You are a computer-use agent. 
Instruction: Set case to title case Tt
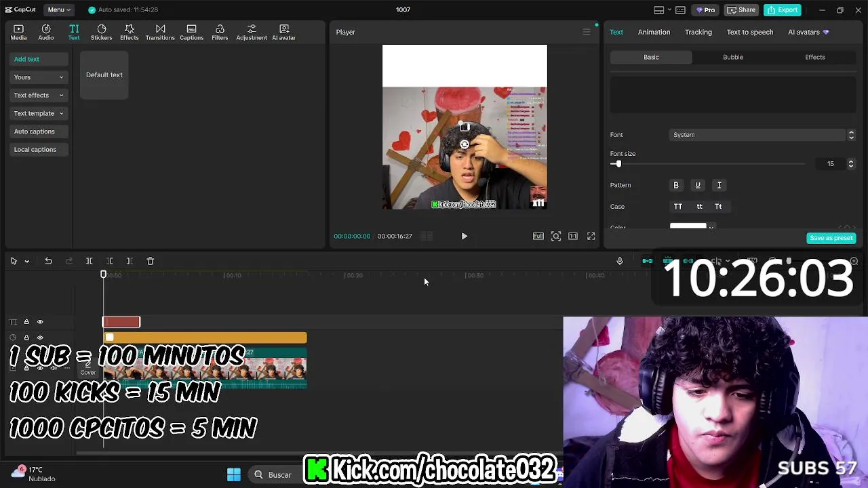(718, 207)
